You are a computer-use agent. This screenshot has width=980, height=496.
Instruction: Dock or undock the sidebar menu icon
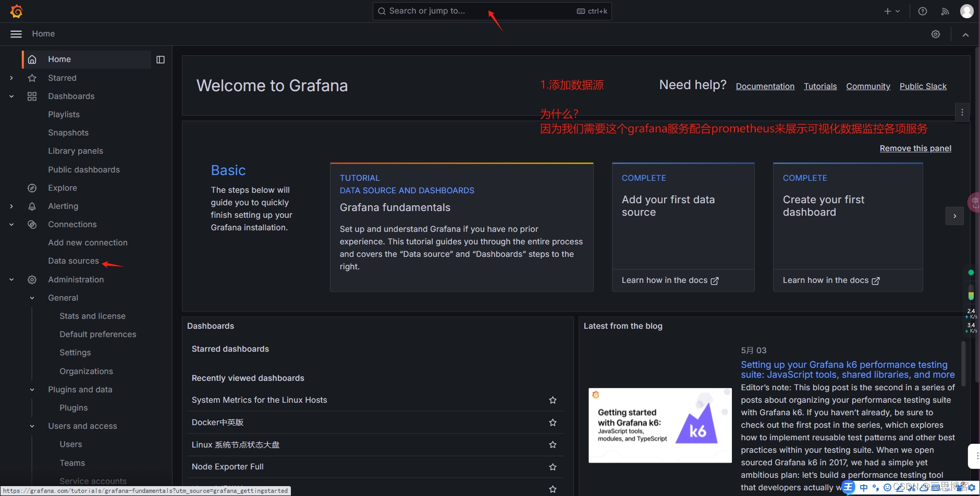[x=161, y=60]
